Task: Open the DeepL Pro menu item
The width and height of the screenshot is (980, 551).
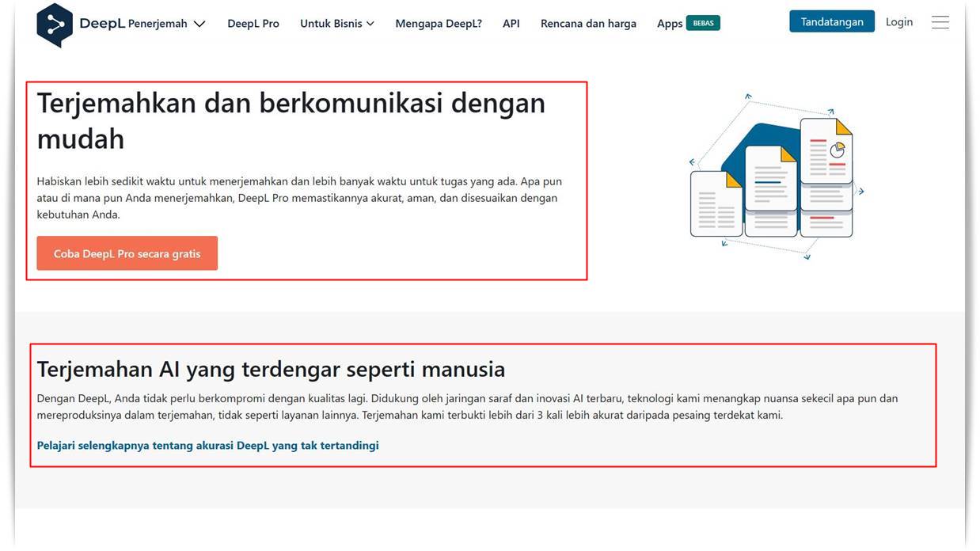Action: pos(253,24)
